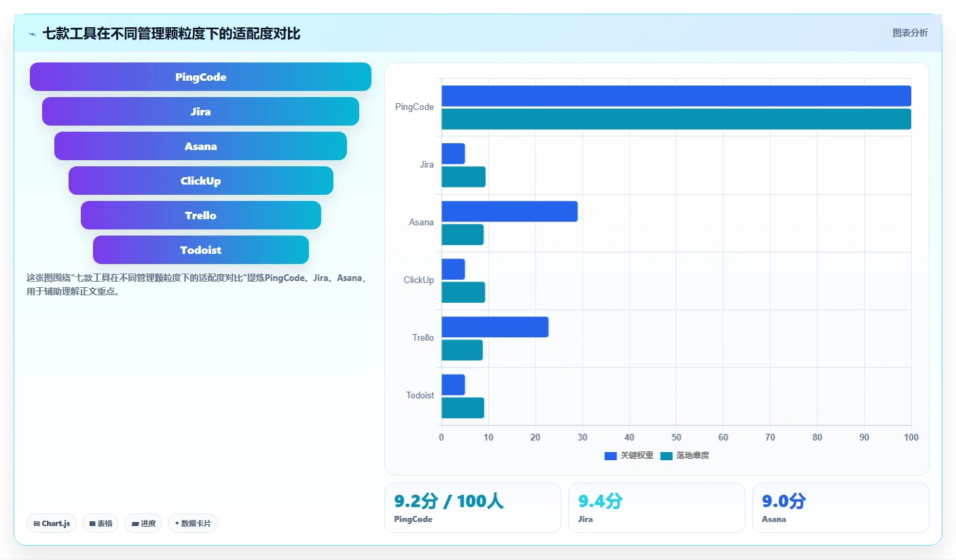Select the Jira funnel bar
956x560 pixels.
click(x=200, y=111)
